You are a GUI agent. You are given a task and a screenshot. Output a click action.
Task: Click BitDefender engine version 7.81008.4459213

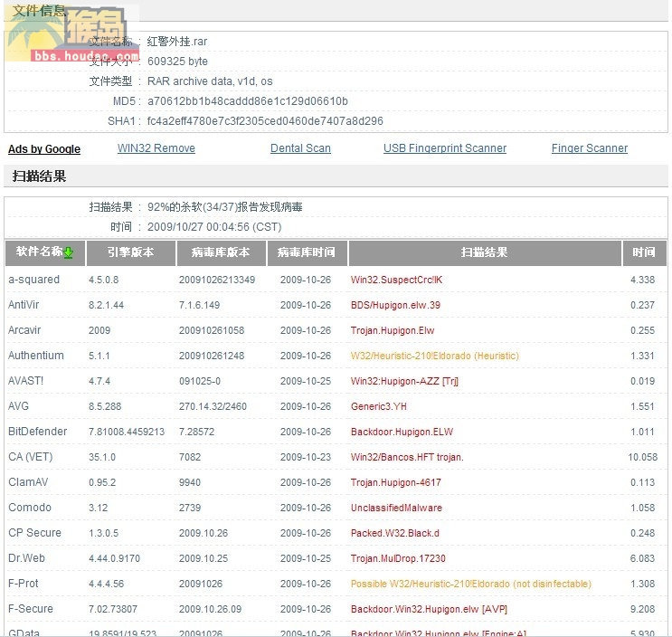[127, 432]
